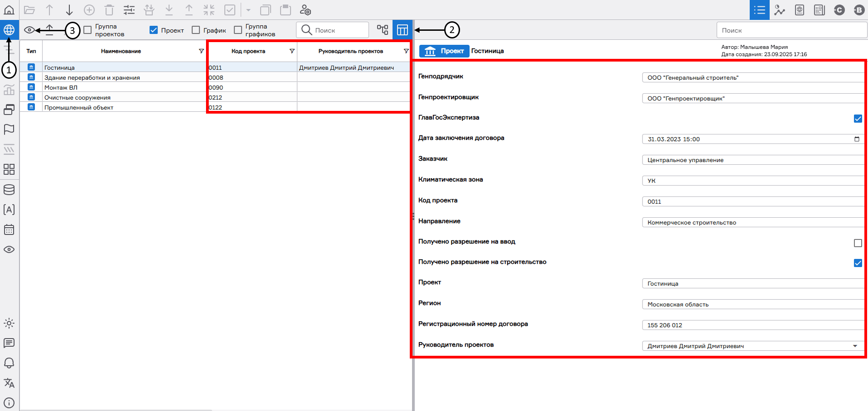Switch to hierarchy tree view icon
The width and height of the screenshot is (868, 411).
click(x=383, y=30)
